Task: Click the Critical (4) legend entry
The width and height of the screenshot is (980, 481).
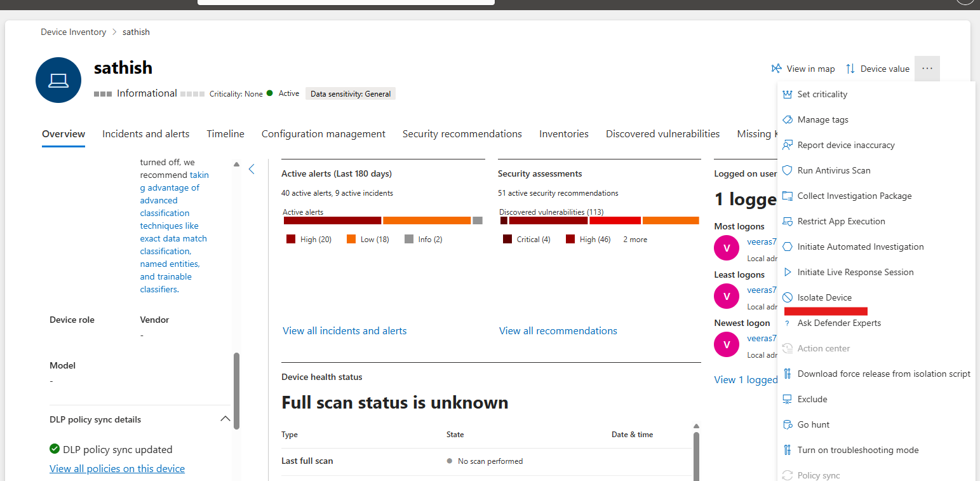Action: pyautogui.click(x=527, y=240)
